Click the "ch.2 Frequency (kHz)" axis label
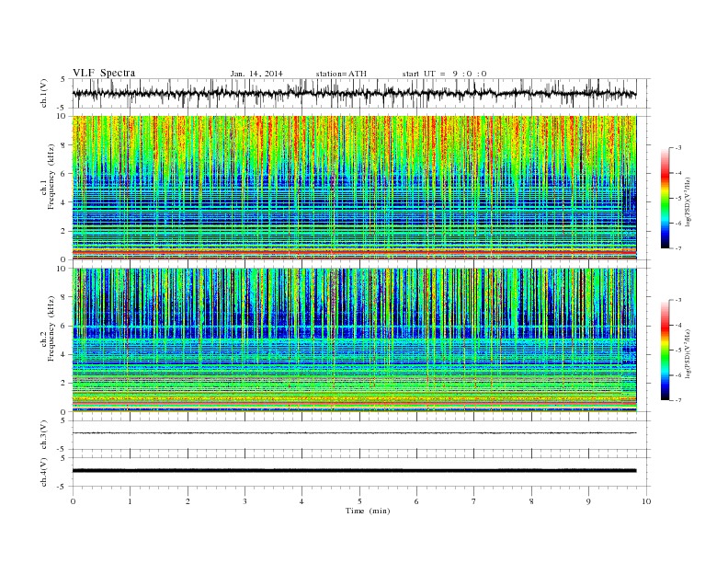Screen dimensions: 728x563 coord(48,328)
